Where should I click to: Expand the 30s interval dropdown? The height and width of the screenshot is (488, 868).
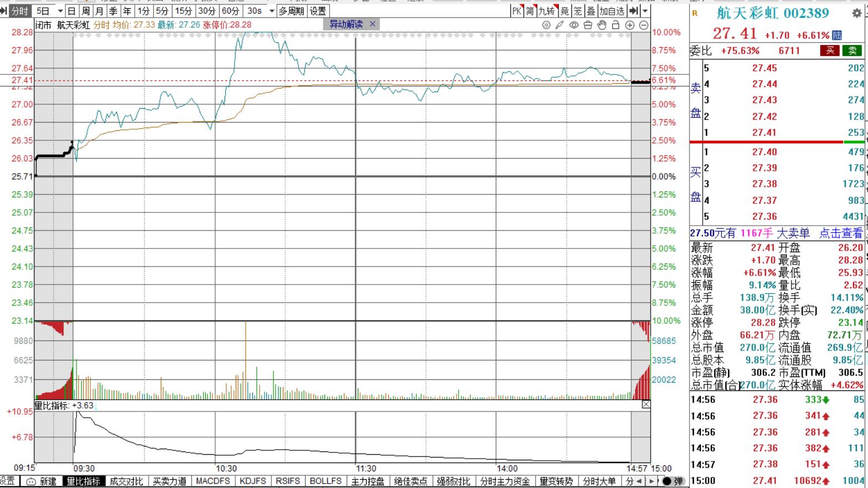pyautogui.click(x=272, y=11)
